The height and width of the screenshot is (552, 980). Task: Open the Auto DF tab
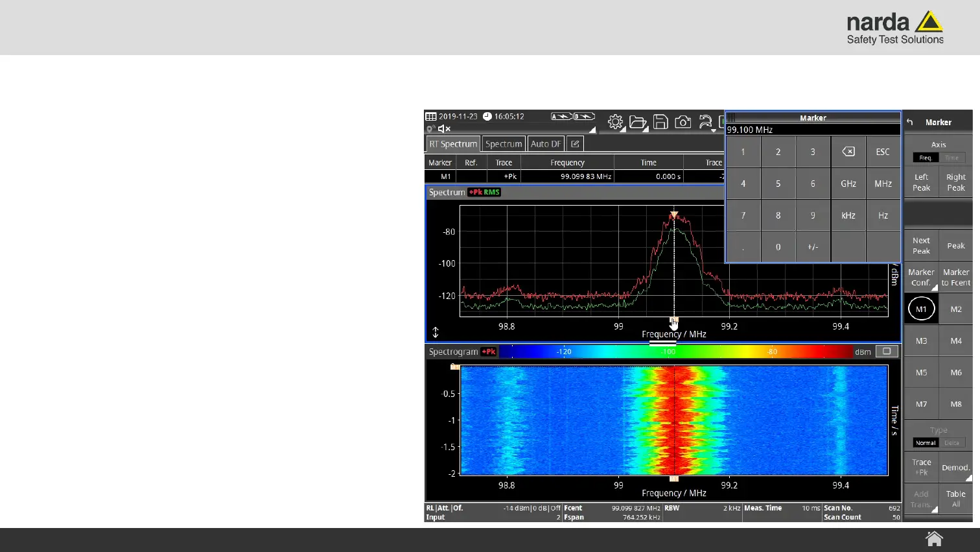tap(546, 144)
